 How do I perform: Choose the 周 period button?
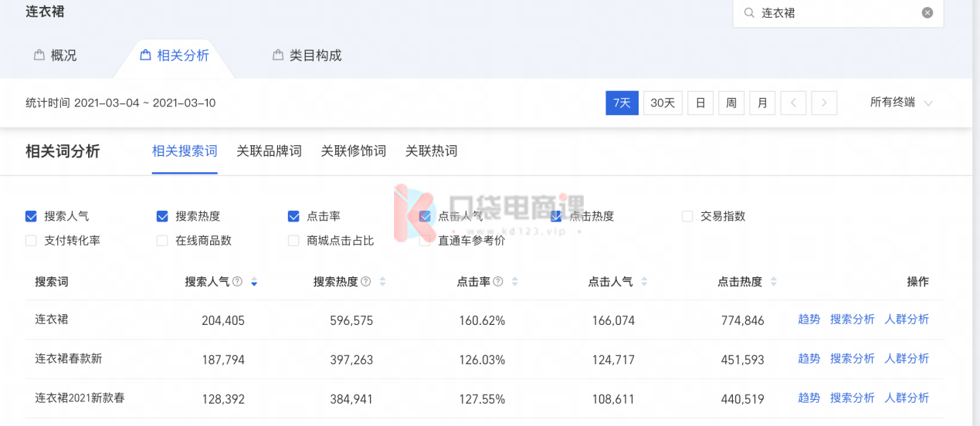(x=731, y=103)
